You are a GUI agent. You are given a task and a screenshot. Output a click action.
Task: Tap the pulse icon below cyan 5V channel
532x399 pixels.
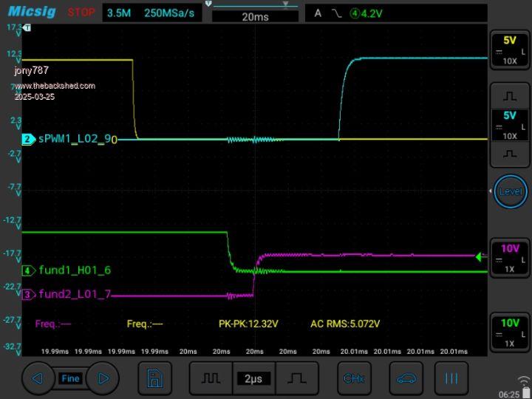(x=510, y=154)
